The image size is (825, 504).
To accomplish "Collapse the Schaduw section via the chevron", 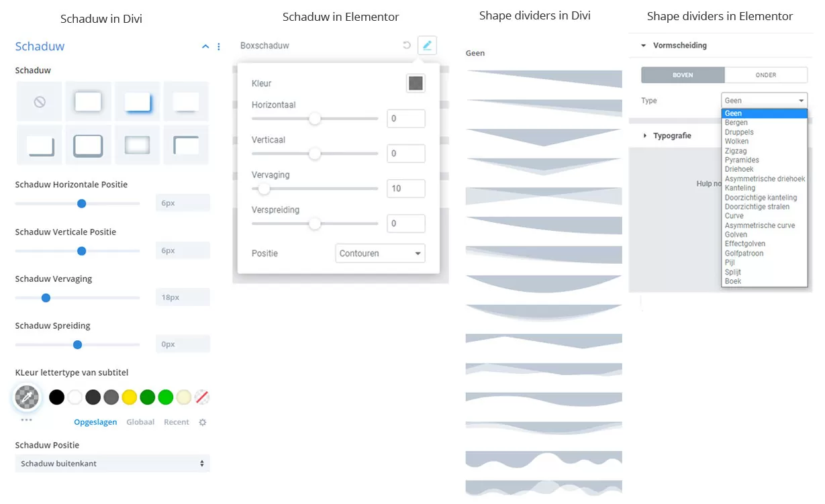I will (x=205, y=46).
